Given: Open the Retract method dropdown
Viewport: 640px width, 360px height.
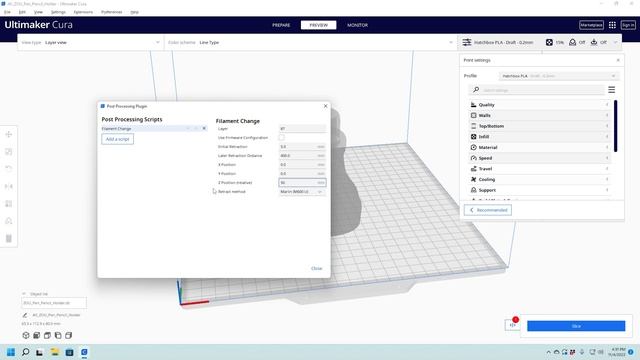Looking at the screenshot, I should click(x=302, y=191).
